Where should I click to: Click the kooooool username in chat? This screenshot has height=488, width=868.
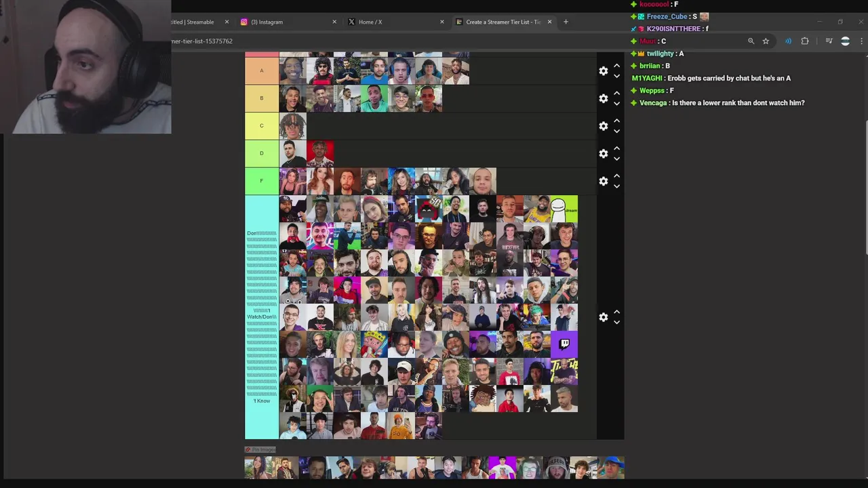(654, 4)
